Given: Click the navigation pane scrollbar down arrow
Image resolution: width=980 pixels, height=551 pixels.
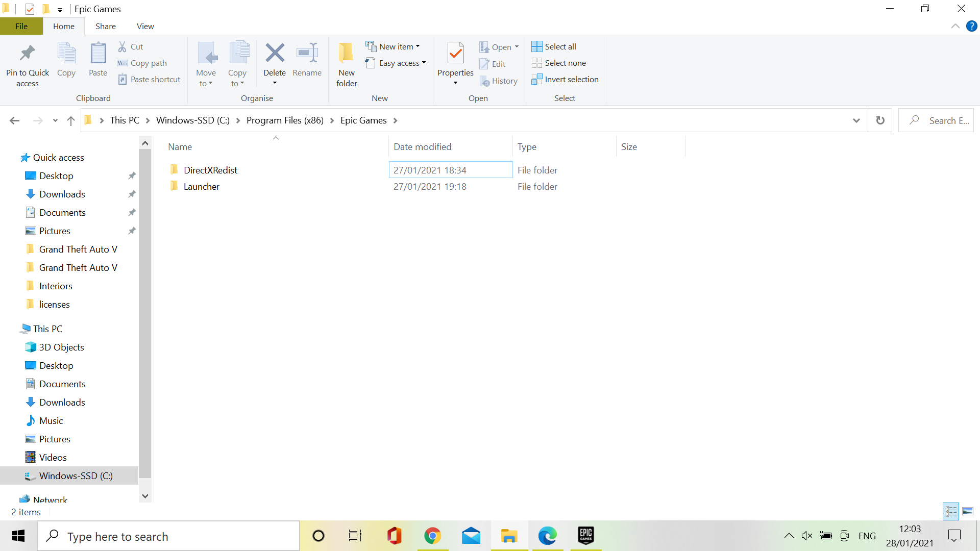Looking at the screenshot, I should pos(145,496).
